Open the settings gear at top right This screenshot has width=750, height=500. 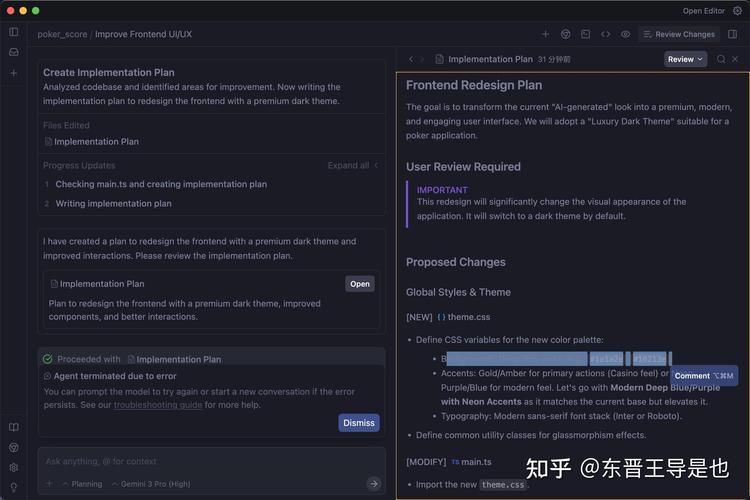(x=738, y=11)
